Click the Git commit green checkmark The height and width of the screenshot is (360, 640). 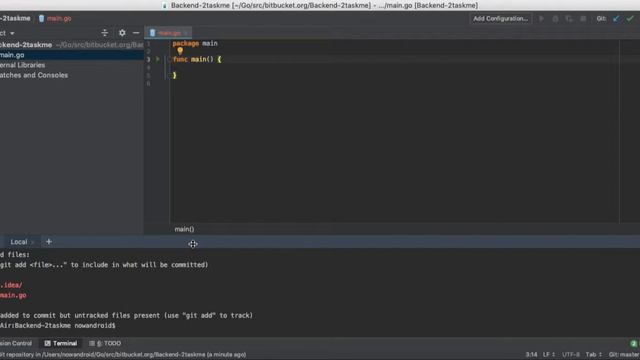[x=630, y=18]
